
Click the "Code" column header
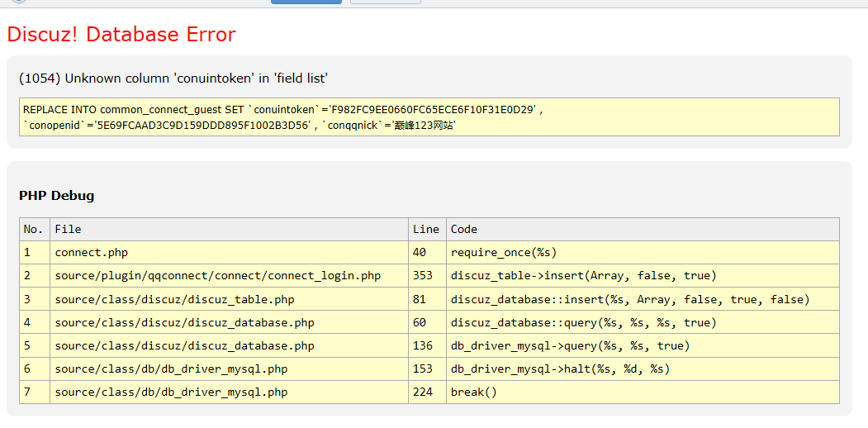pos(464,229)
